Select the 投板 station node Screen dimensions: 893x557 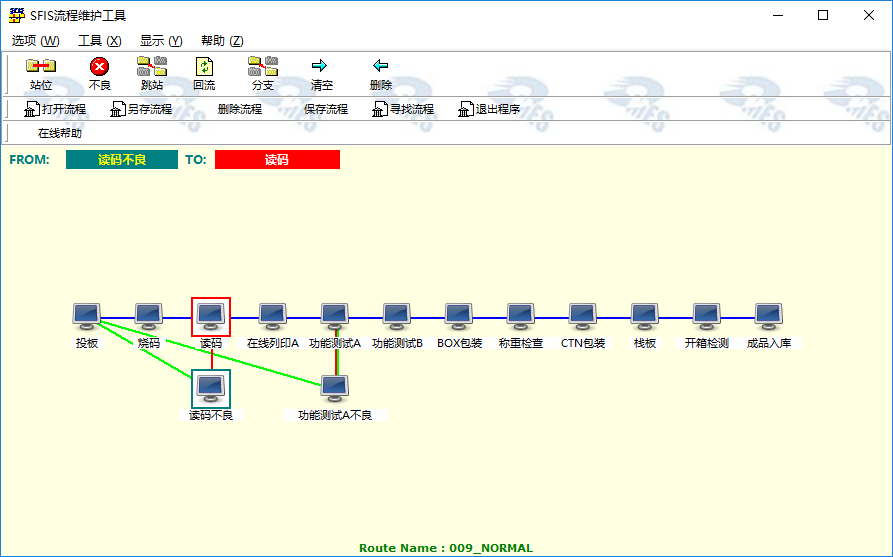click(x=87, y=317)
